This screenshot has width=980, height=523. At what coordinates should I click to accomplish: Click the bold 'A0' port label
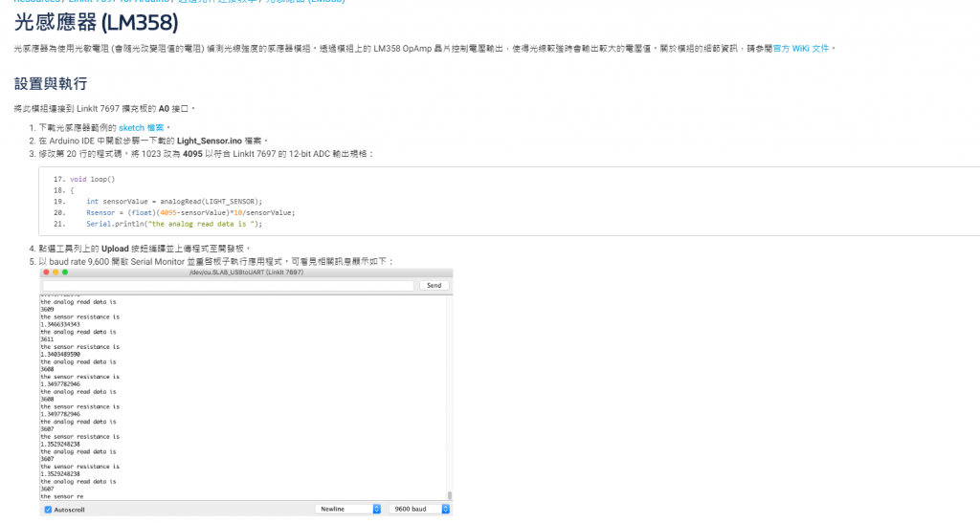tap(164, 109)
